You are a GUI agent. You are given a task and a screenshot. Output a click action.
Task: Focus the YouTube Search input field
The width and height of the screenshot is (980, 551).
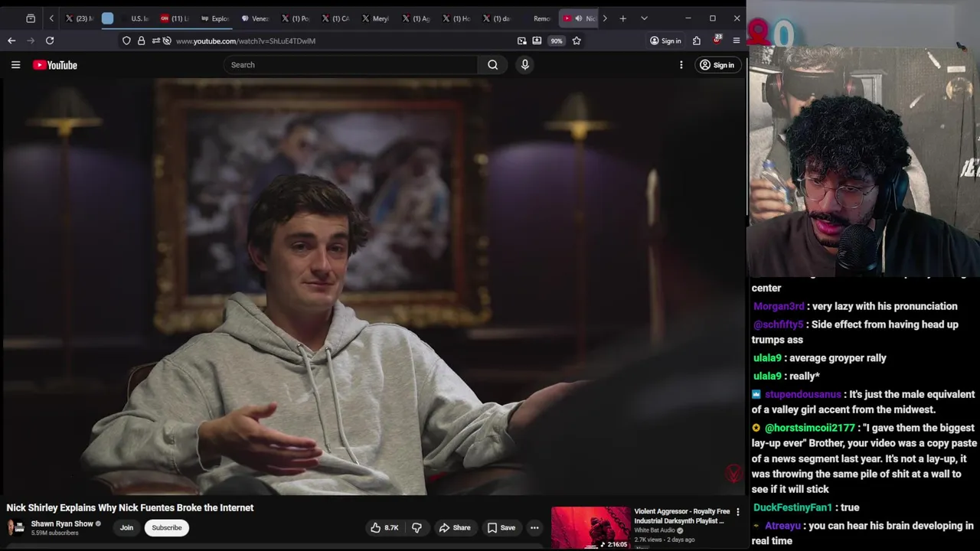pyautogui.click(x=351, y=65)
